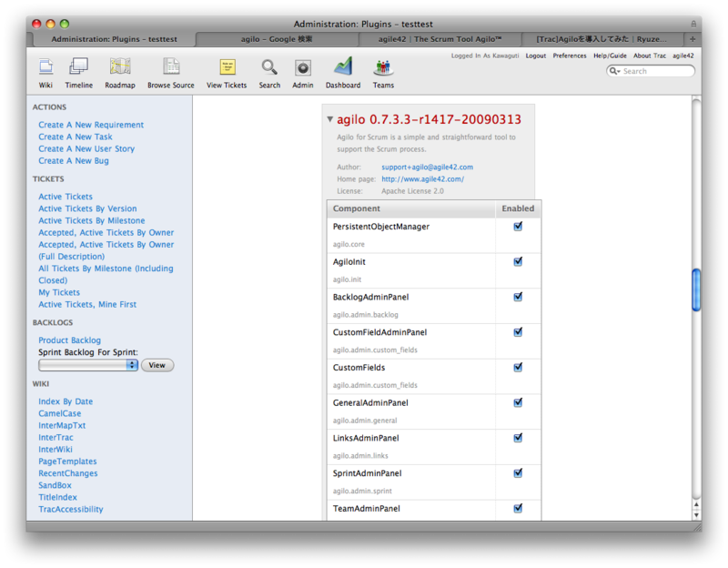Disable the CustomFields component checkbox
The height and width of the screenshot is (568, 728).
click(518, 368)
